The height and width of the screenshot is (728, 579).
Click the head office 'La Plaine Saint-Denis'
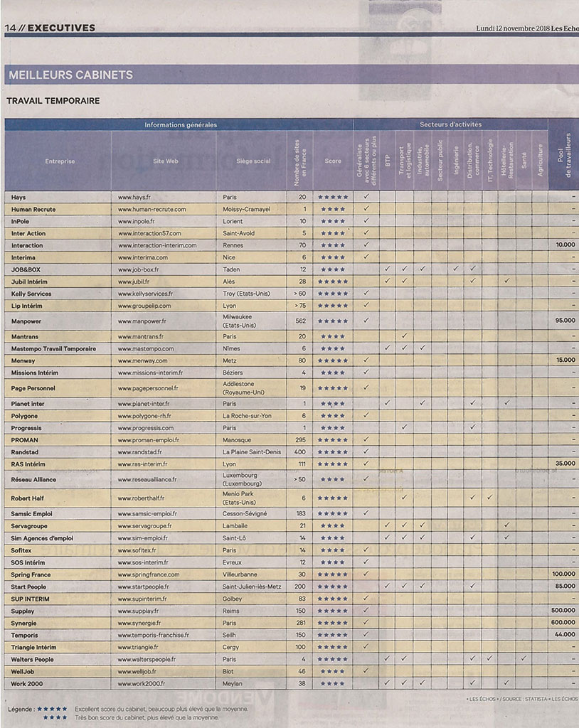[x=252, y=451]
